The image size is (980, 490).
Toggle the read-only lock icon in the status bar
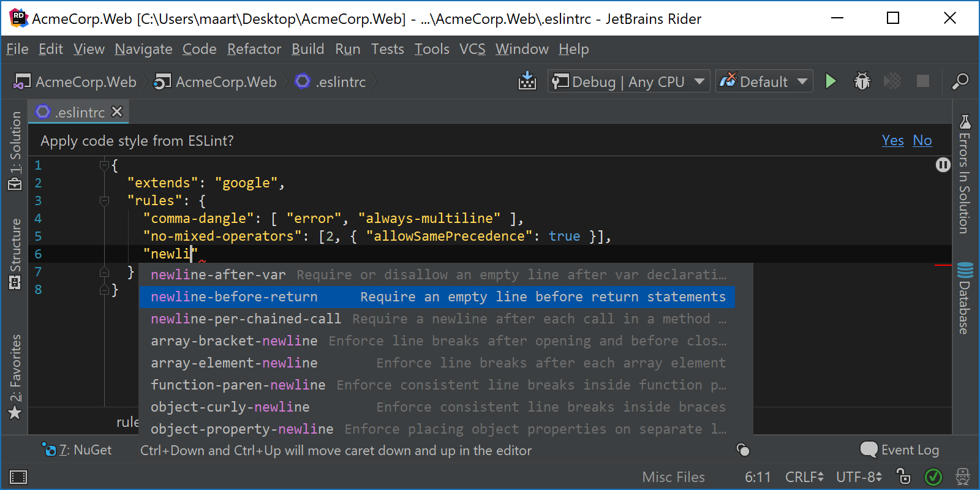tap(903, 477)
